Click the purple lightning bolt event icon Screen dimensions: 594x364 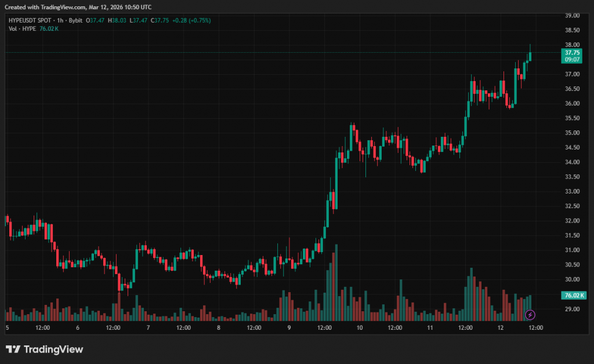(530, 315)
